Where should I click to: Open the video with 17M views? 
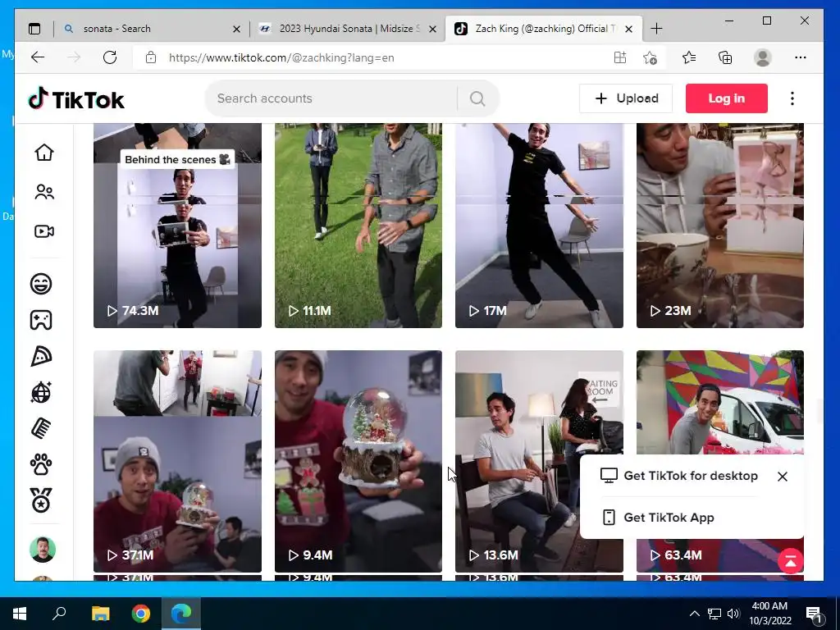(x=539, y=225)
